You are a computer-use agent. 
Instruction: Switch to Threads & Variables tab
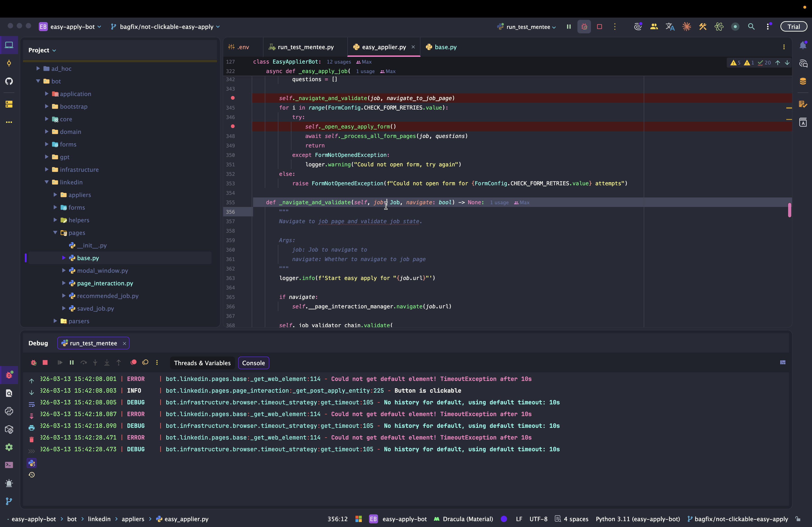point(202,363)
